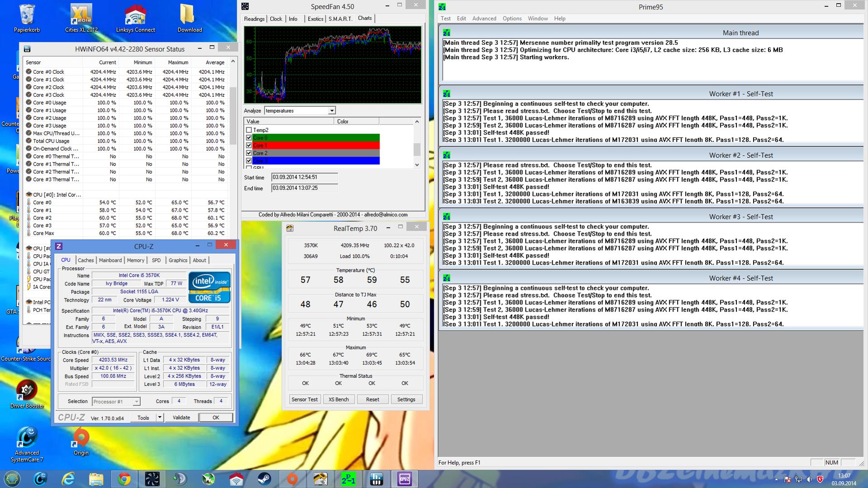The height and width of the screenshot is (488, 868).
Task: Uncheck Core 0 in SpeedFan chart list
Action: coord(249,137)
